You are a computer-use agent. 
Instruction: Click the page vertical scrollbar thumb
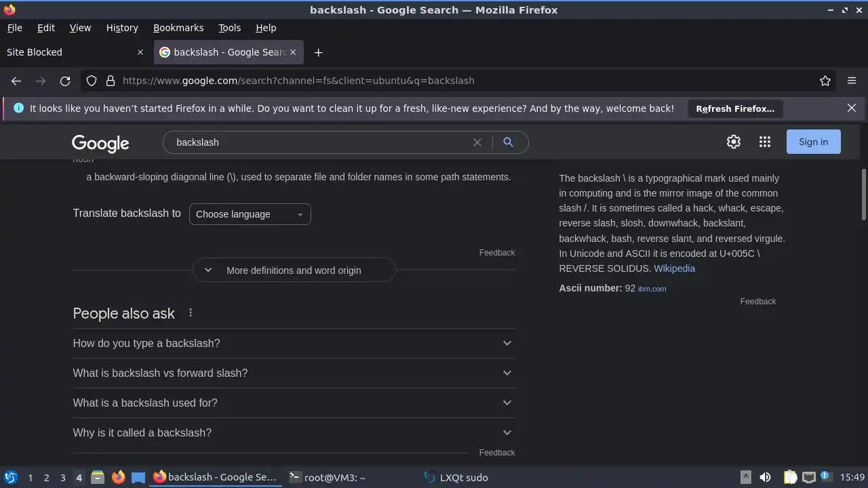[863, 195]
